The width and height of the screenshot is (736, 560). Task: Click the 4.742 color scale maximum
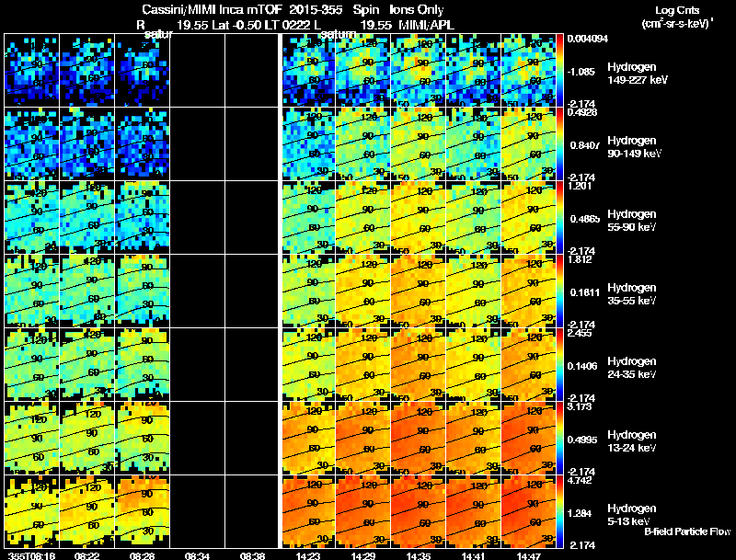tap(580, 481)
